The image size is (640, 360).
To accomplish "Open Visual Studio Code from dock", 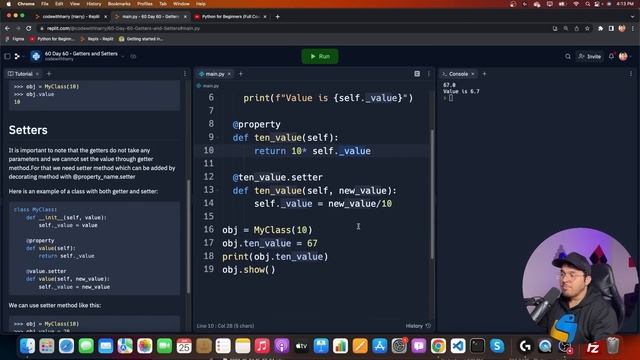I will pos(458,346).
